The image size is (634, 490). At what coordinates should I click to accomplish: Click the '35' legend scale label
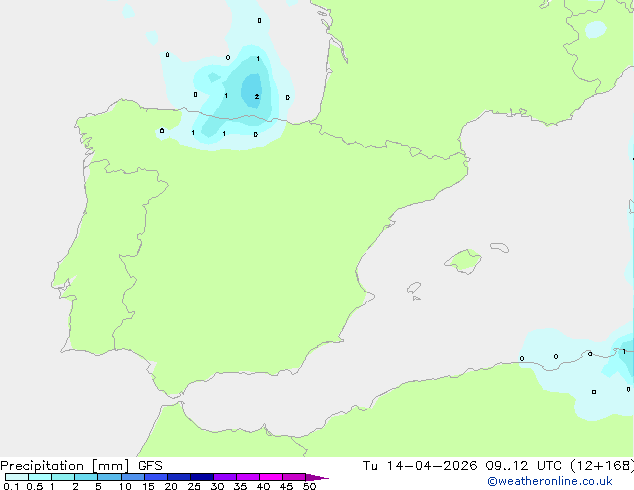240,486
